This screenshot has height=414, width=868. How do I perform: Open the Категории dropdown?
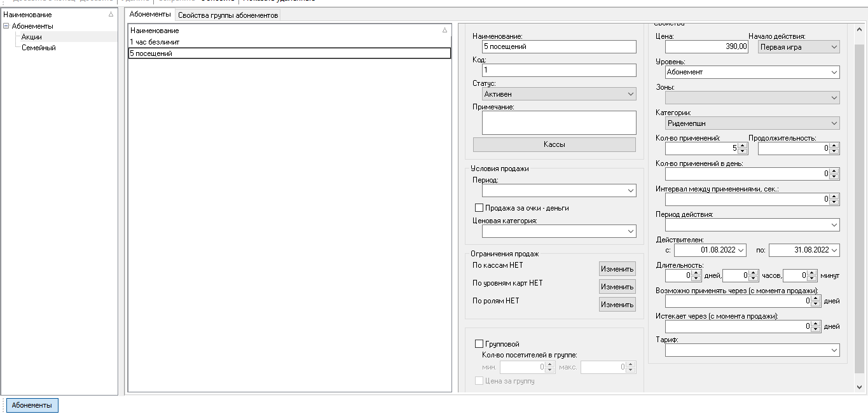click(752, 123)
